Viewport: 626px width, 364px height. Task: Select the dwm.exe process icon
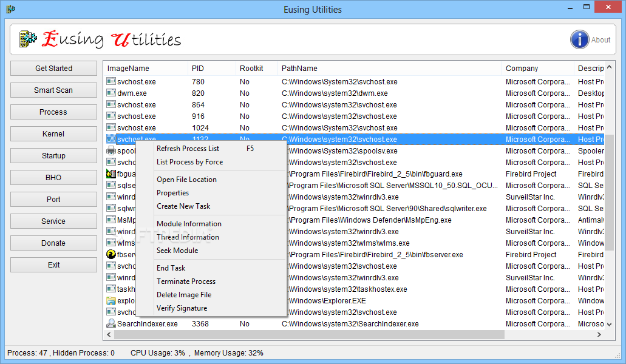pos(111,93)
